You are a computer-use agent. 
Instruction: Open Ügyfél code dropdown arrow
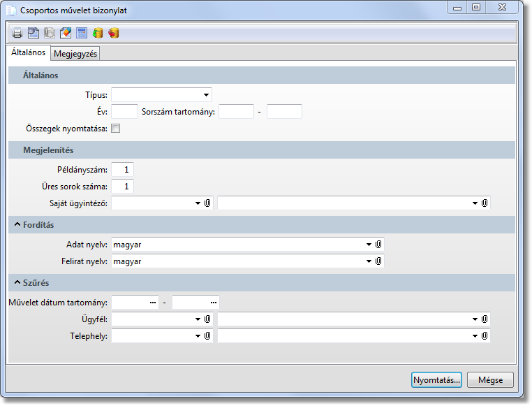pyautogui.click(x=198, y=319)
